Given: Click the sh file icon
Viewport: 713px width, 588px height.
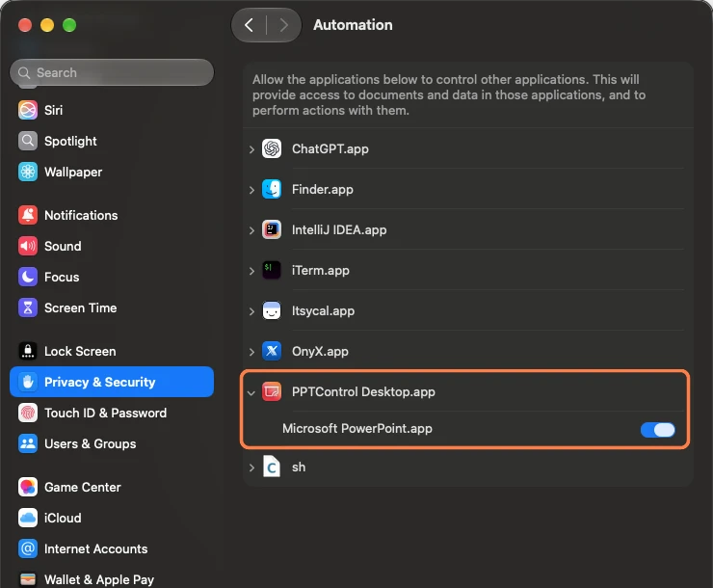Looking at the screenshot, I should tap(272, 467).
